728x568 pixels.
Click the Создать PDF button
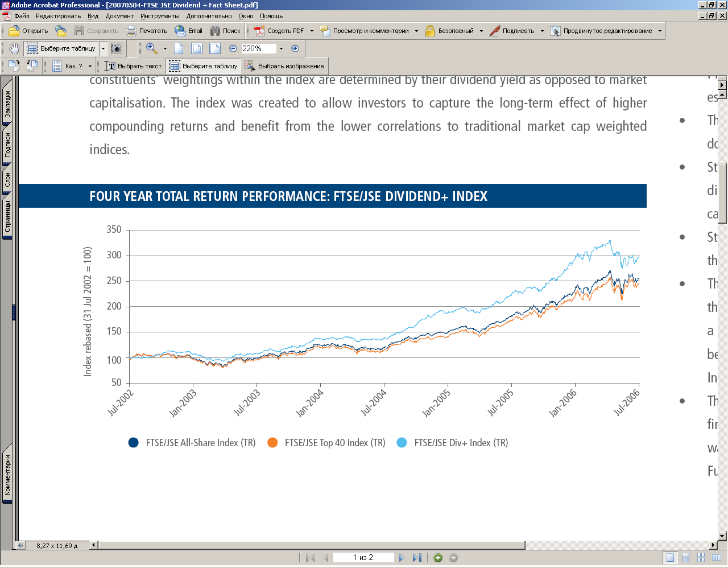[x=279, y=31]
